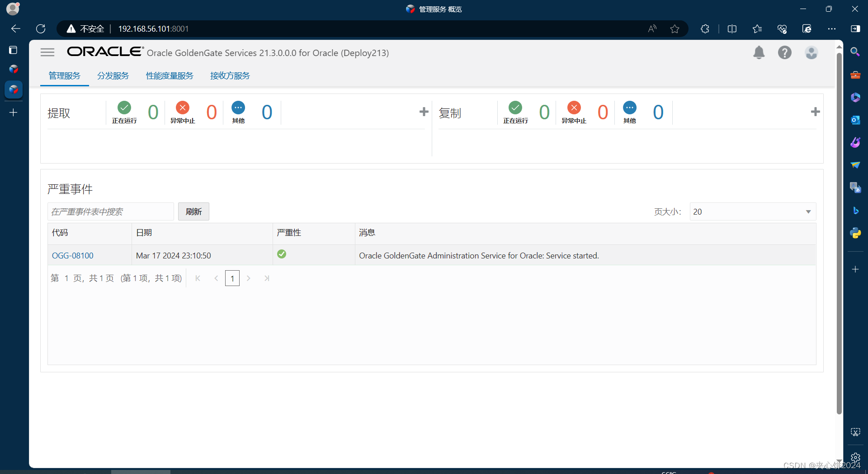Sort by 代码 column header
The width and height of the screenshot is (868, 474).
pyautogui.click(x=90, y=233)
